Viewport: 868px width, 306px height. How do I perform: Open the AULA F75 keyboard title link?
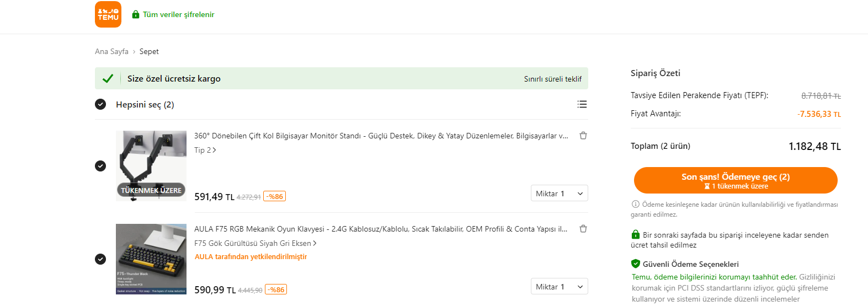tap(380, 229)
